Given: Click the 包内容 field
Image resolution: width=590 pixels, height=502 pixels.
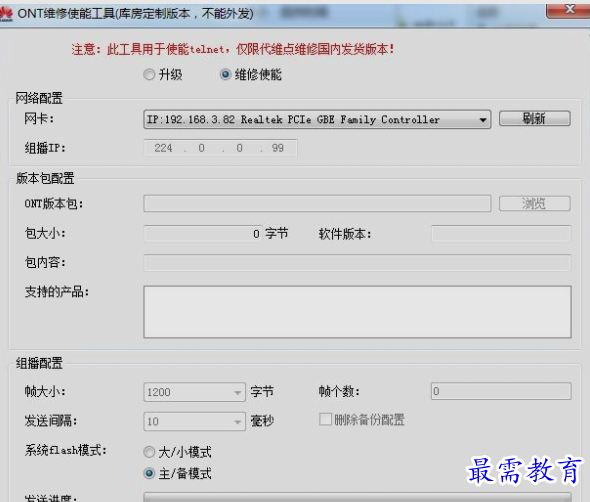Looking at the screenshot, I should coord(357,263).
